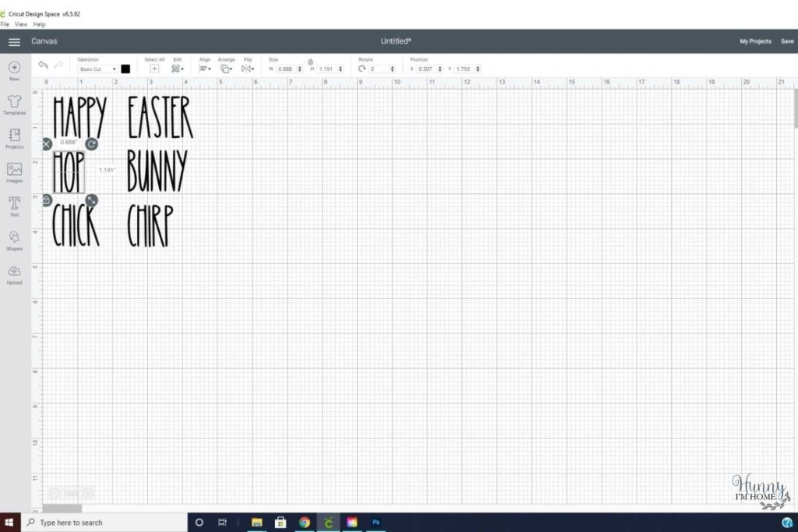Viewport: 798px width, 532px height.
Task: Select the CHIRP text object
Action: tap(150, 225)
